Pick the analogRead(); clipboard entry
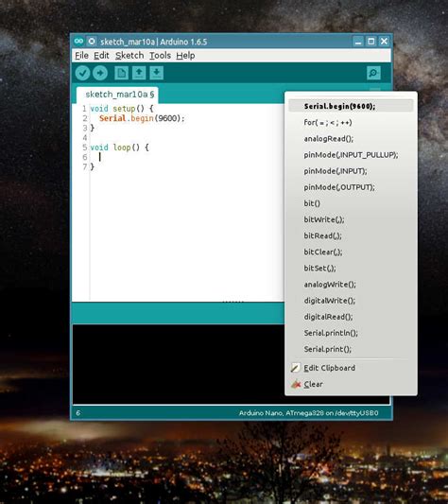The image size is (448, 504). click(351, 139)
